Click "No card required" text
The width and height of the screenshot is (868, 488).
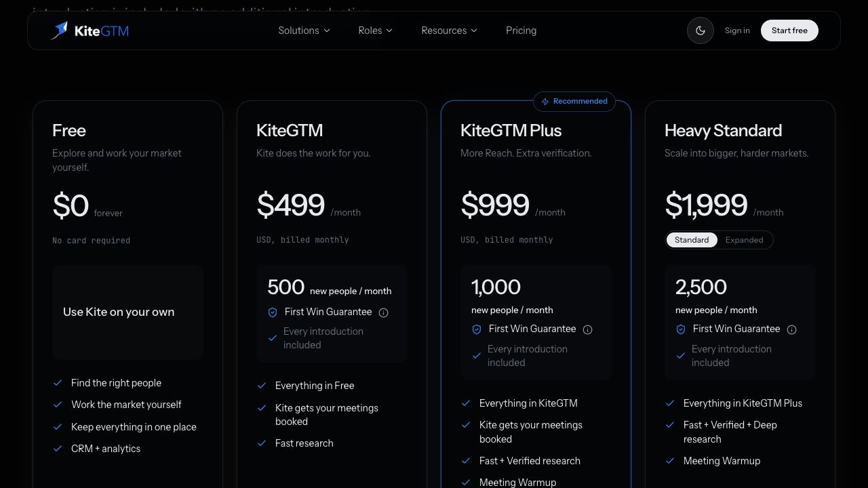tap(91, 241)
